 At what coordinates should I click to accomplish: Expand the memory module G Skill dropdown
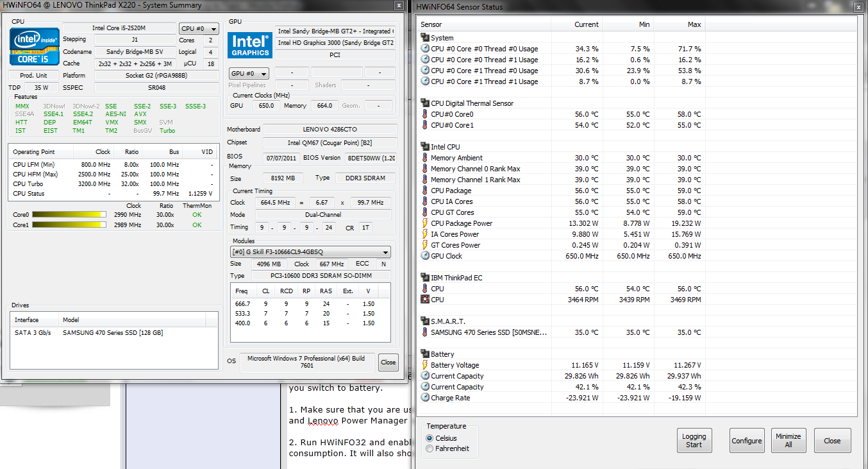pos(310,252)
